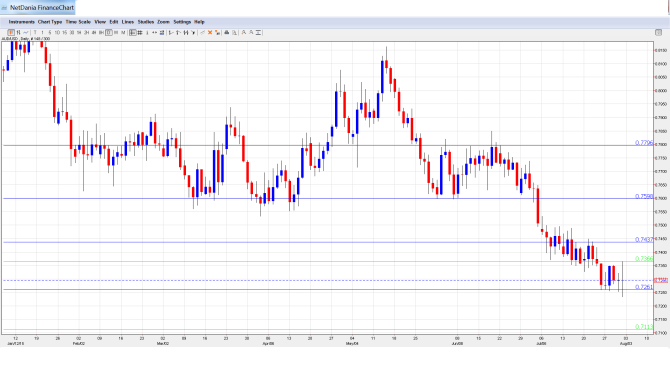
Task: Select the bar chart type icon
Action: (18, 32)
